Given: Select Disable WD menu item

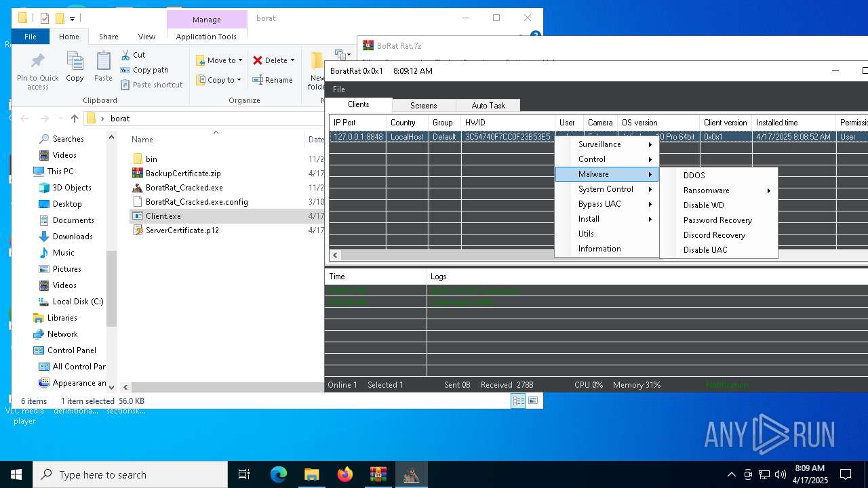Looking at the screenshot, I should coord(719,205).
